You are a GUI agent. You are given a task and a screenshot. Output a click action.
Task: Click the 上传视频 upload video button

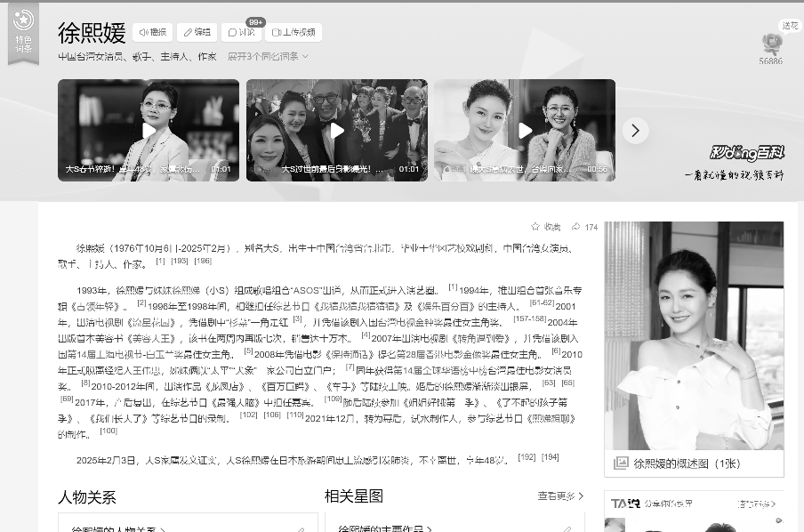click(293, 32)
